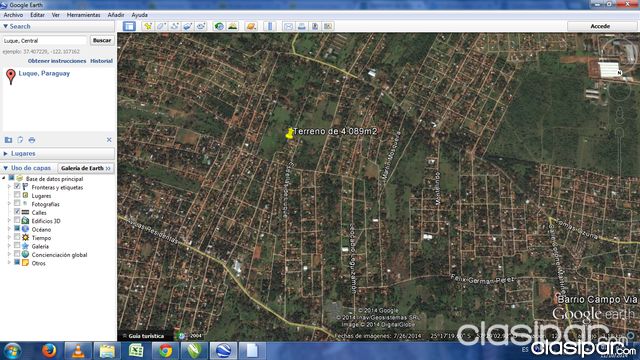Open Chrome from the taskbar
The width and height of the screenshot is (640, 360).
[165, 351]
